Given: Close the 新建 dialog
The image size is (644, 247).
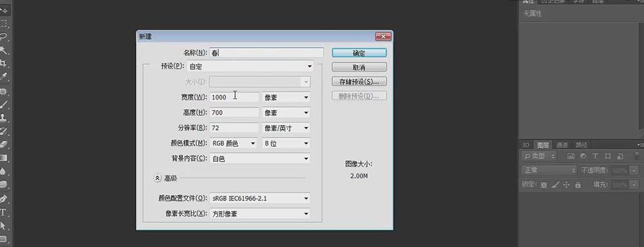Looking at the screenshot, I should coord(383,37).
